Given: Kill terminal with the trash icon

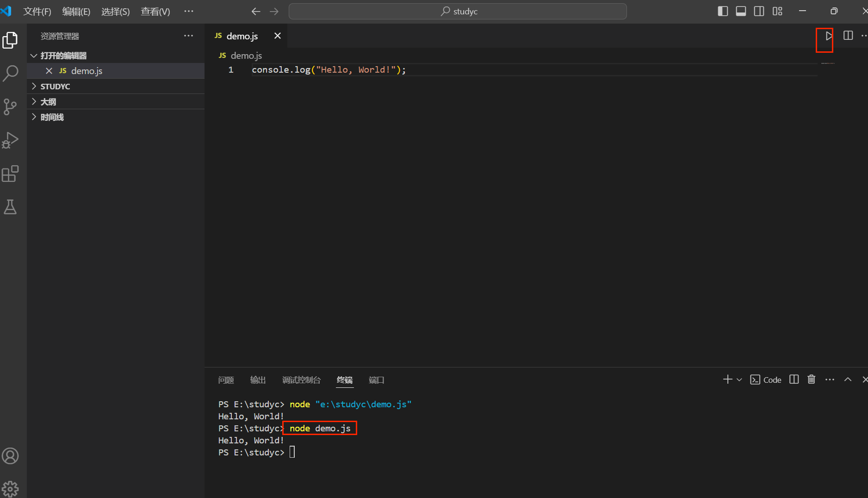Looking at the screenshot, I should (x=811, y=380).
